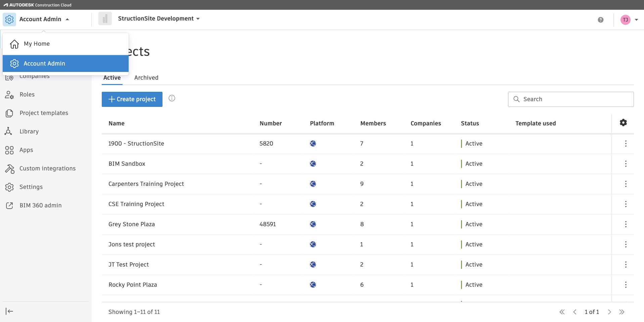Open table column settings gear icon

tap(623, 123)
